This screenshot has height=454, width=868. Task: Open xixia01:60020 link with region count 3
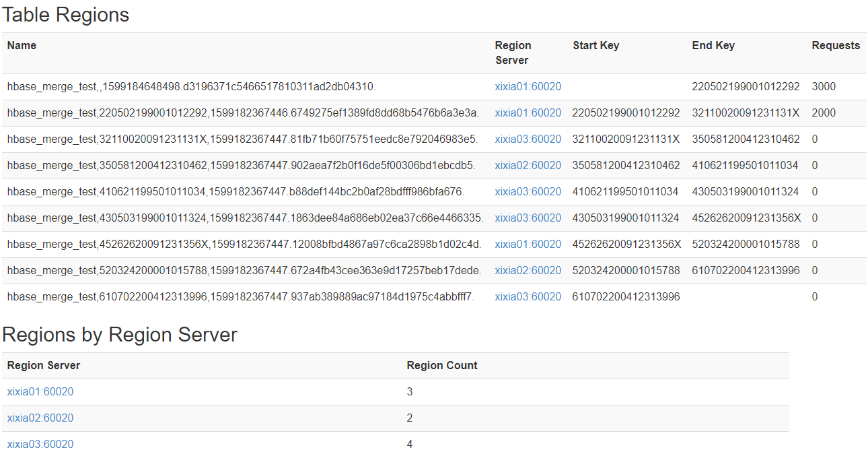coord(40,392)
